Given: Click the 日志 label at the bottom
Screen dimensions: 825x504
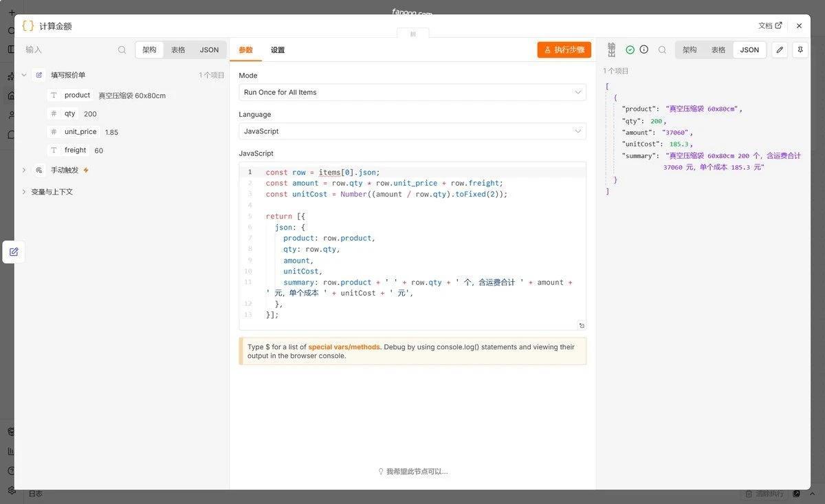Looking at the screenshot, I should [x=35, y=494].
